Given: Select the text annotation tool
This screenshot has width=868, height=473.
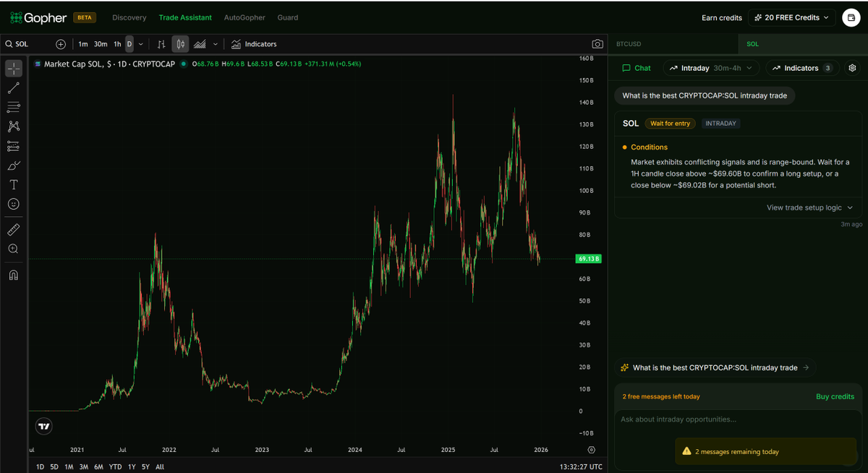Looking at the screenshot, I should (x=13, y=184).
